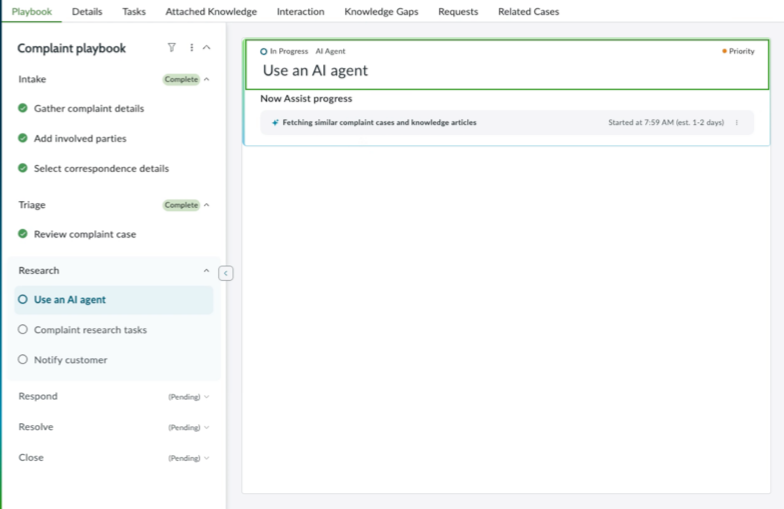This screenshot has height=509, width=784.
Task: Click the Close stage label
Action: 31,458
